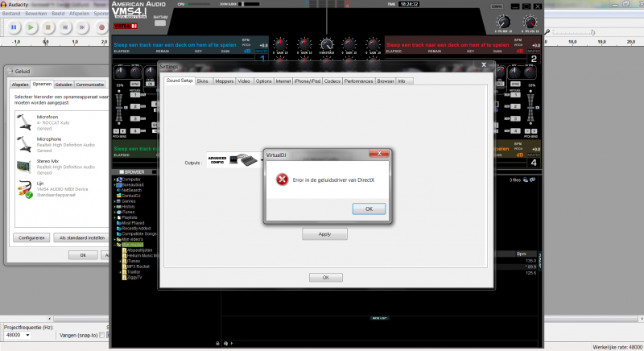Dismiss the DirectX error with OK
Viewport: 644px width, 351px height.
369,209
